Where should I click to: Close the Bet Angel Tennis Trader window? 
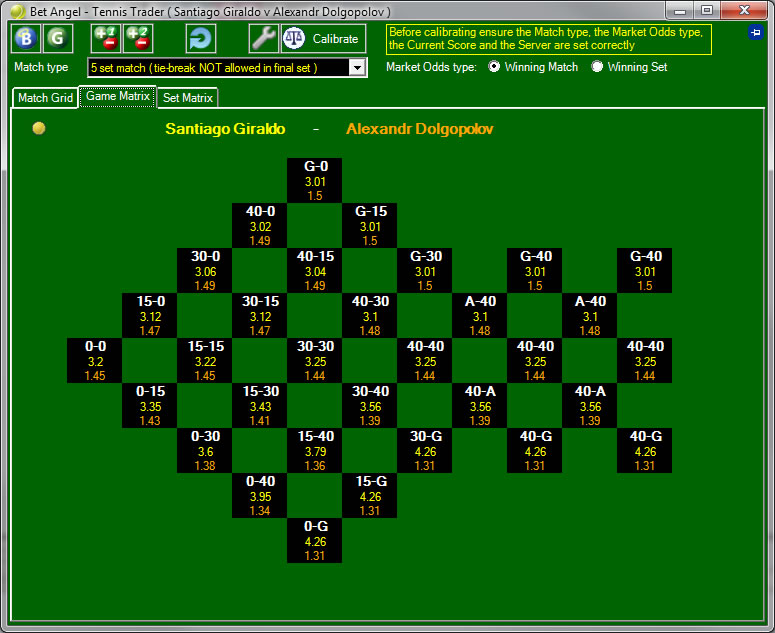[x=744, y=10]
